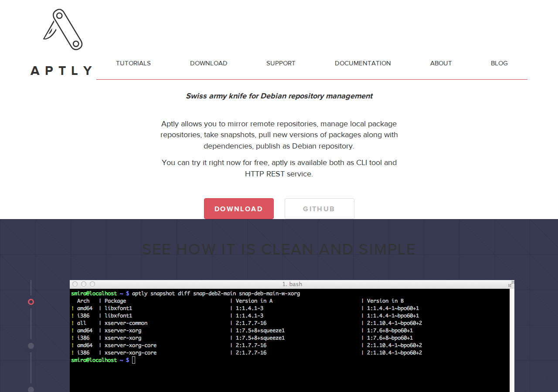Click the 'SEE HOW IT IS CLEAN AND SIMPLE' heading
This screenshot has height=392, width=558.
point(279,249)
